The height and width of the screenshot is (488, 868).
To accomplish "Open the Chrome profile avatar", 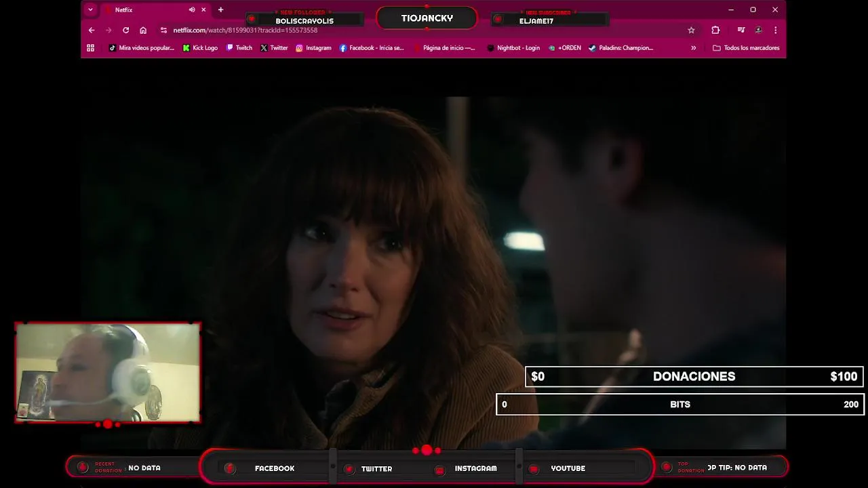I will tap(758, 30).
